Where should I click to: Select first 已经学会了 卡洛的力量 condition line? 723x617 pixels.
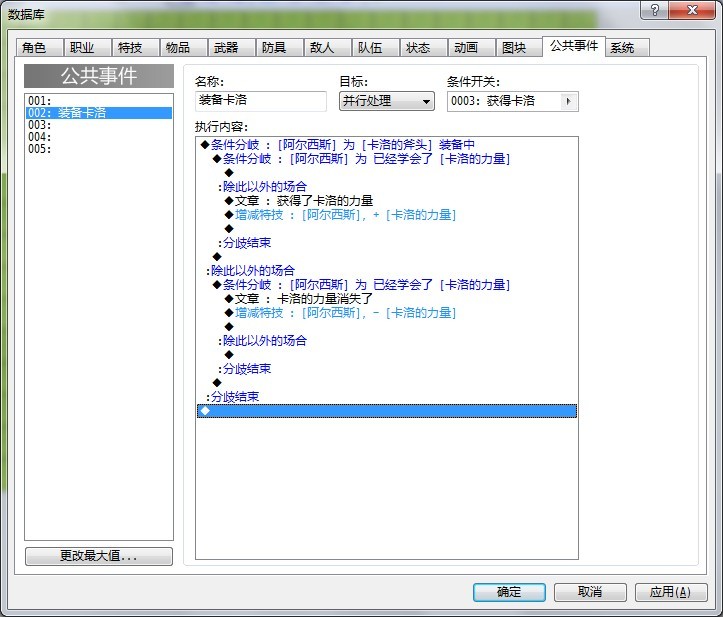coord(386,159)
